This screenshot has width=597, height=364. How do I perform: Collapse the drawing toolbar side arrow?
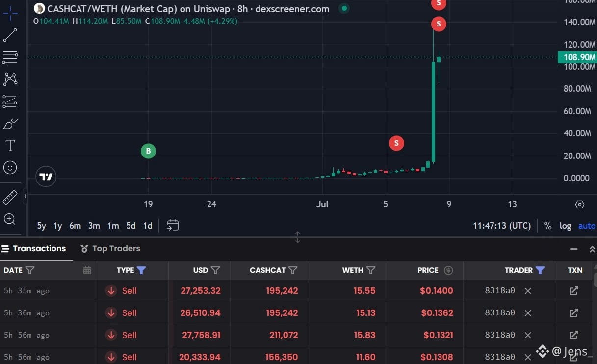coord(26,197)
